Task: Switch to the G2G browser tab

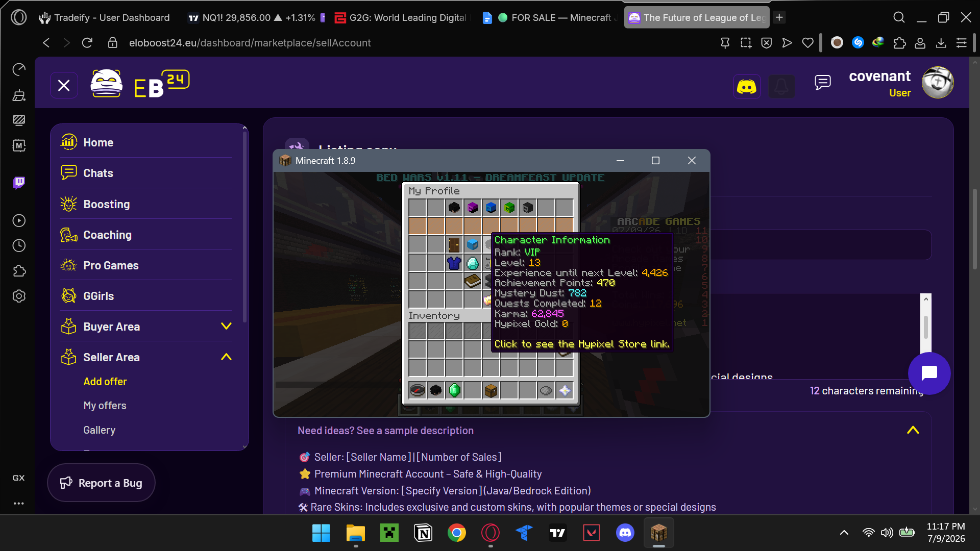Action: coord(401,17)
